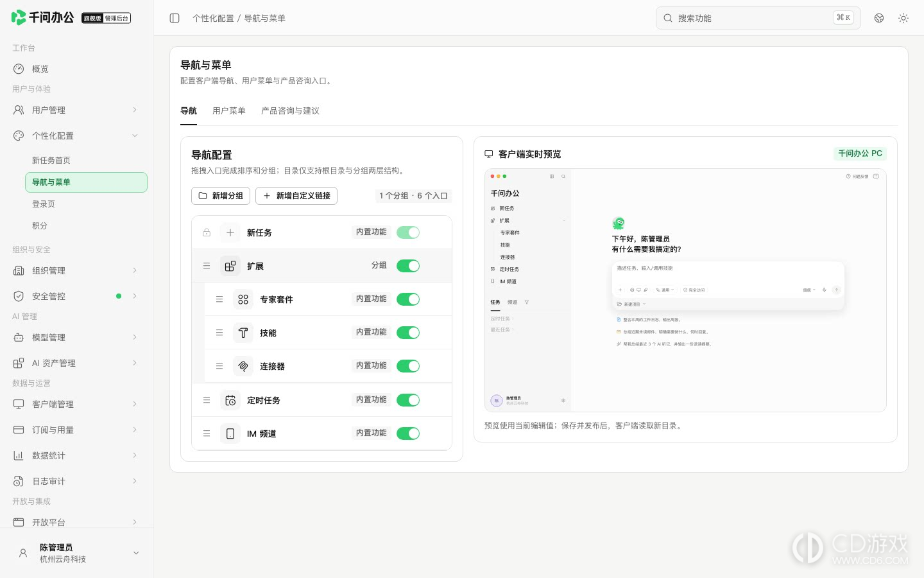The width and height of the screenshot is (924, 578).
Task: Grab the drag handle for IM 频道 row
Action: (x=207, y=433)
